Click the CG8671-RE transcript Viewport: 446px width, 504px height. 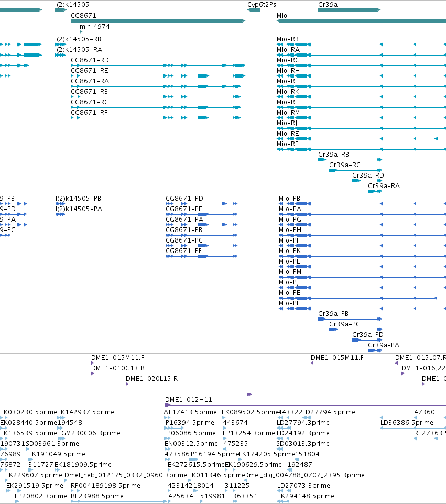coord(158,76)
